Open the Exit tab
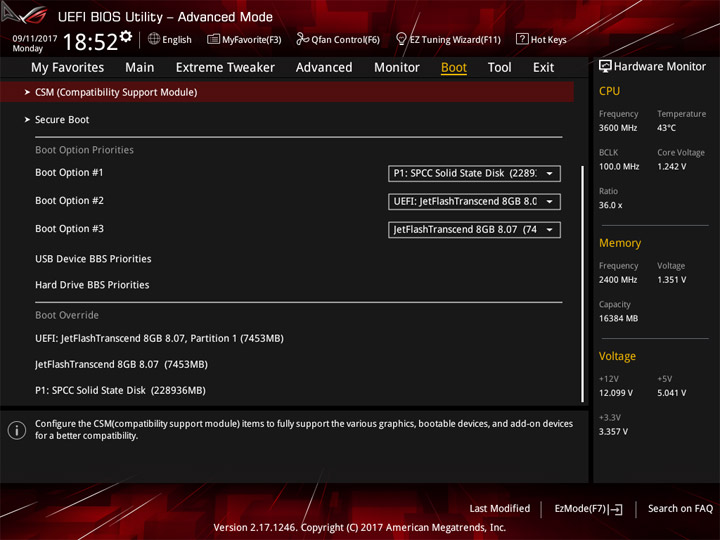This screenshot has width=720, height=540. [543, 68]
